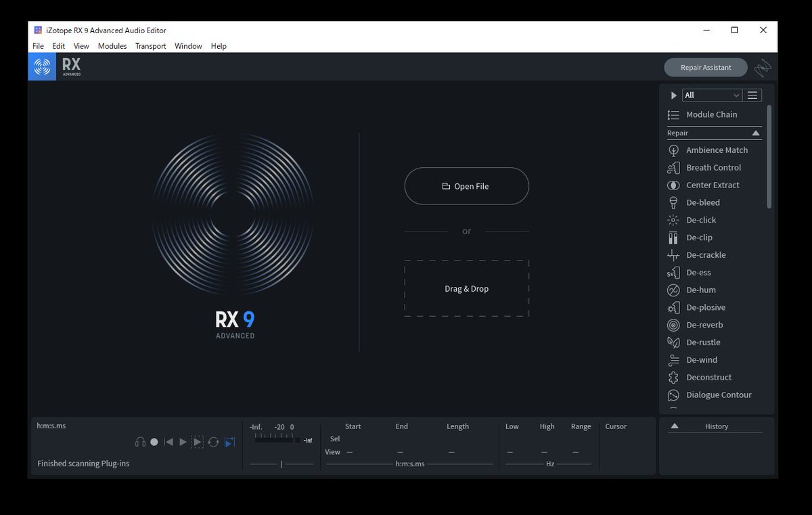Open the Ambience Match module
Viewport: 812px width, 515px height.
click(x=716, y=150)
